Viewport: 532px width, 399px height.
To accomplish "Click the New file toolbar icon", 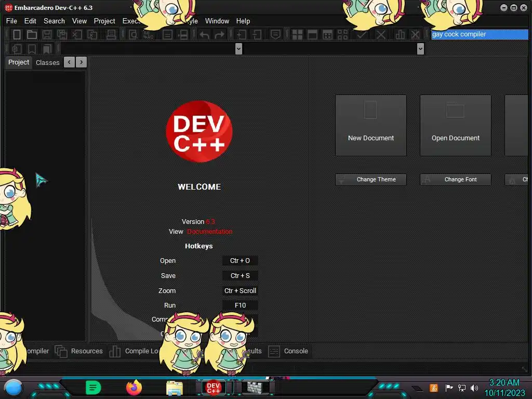I will 17,35.
